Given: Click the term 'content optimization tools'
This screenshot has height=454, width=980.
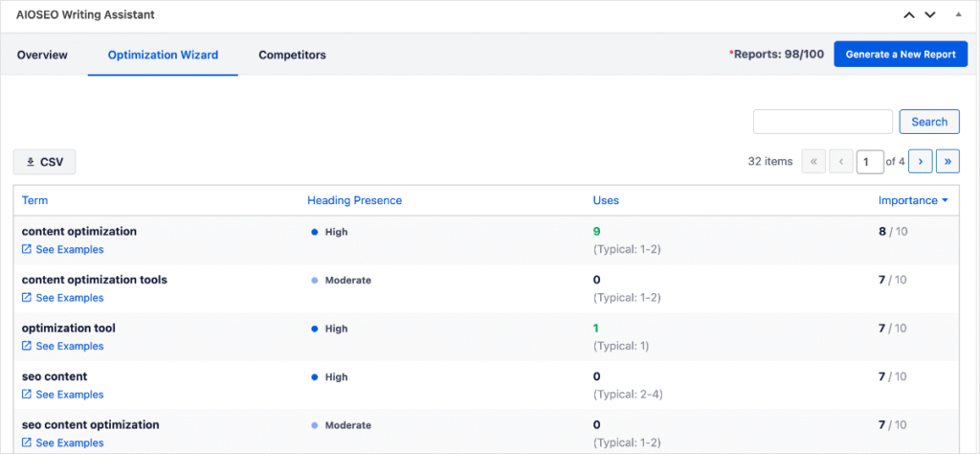Looking at the screenshot, I should (95, 280).
